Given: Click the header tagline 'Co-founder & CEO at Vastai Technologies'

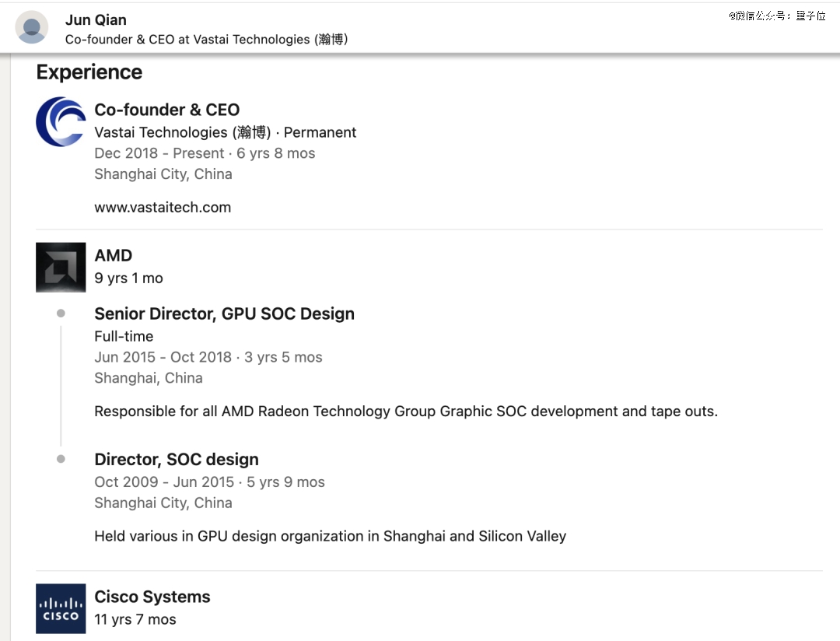Looking at the screenshot, I should click(206, 40).
